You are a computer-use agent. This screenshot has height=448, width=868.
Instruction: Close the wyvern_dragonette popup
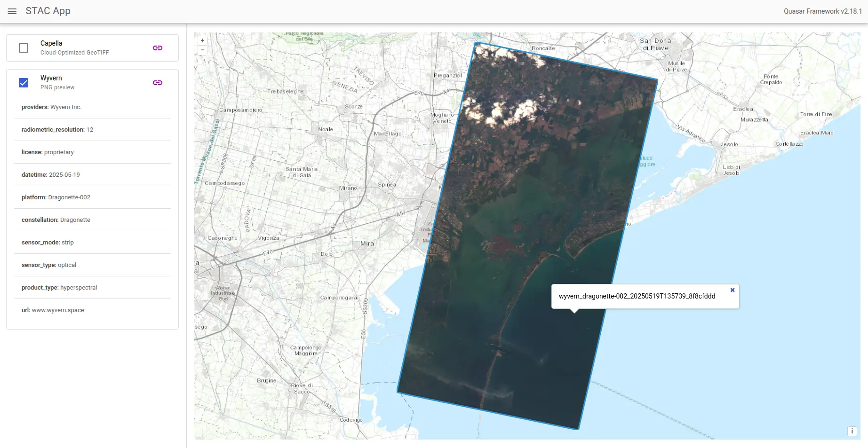[x=733, y=290]
